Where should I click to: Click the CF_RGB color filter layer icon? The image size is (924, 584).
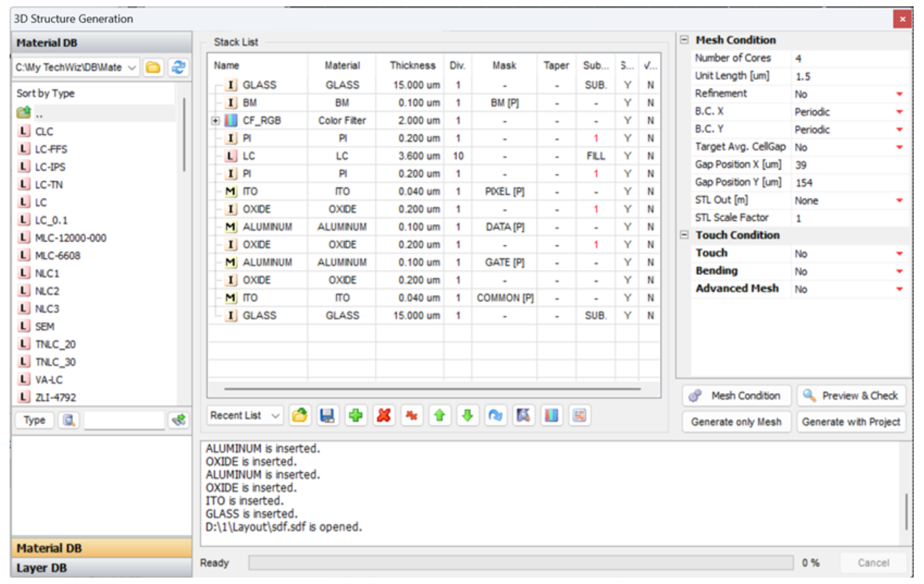(231, 120)
